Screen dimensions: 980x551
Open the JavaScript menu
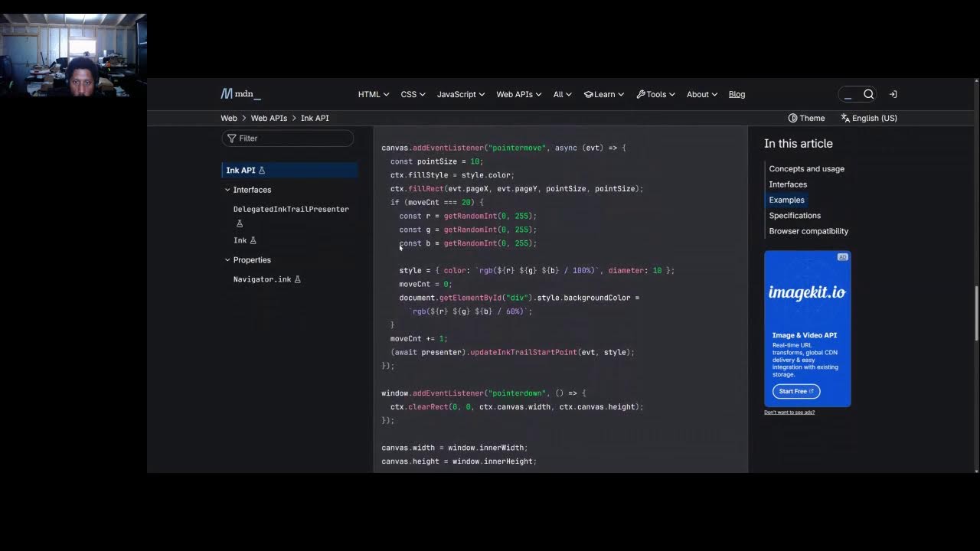tap(461, 94)
